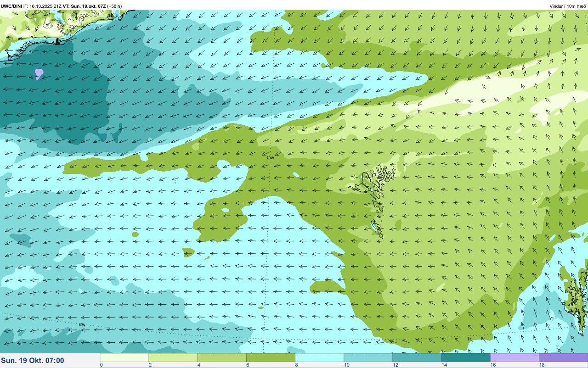Click the light green 2–4 legend swatch

click(x=173, y=357)
